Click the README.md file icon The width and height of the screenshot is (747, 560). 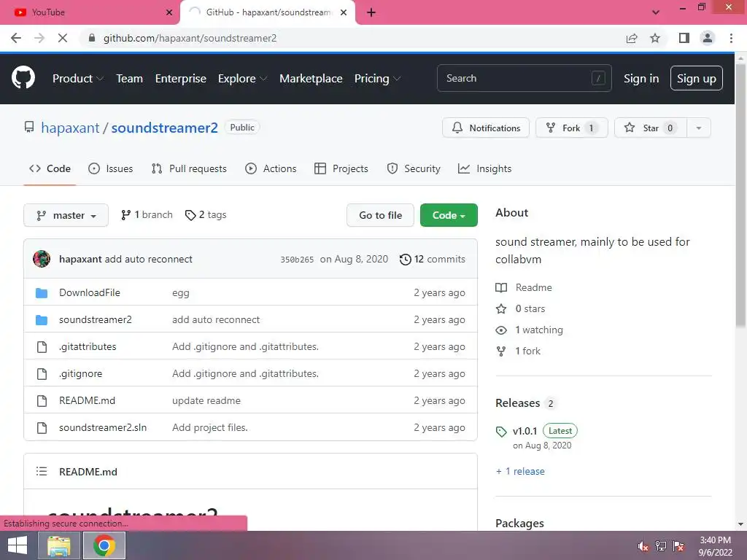pyautogui.click(x=42, y=401)
